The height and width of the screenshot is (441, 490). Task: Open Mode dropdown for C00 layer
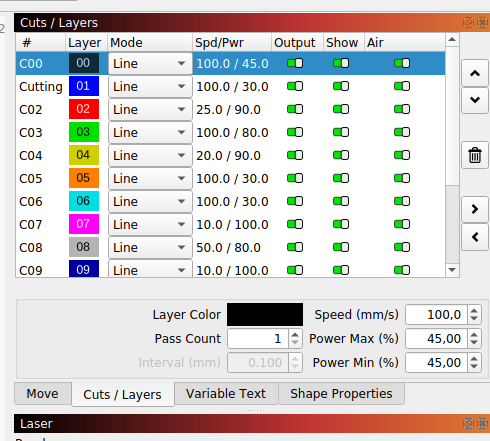pyautogui.click(x=150, y=63)
